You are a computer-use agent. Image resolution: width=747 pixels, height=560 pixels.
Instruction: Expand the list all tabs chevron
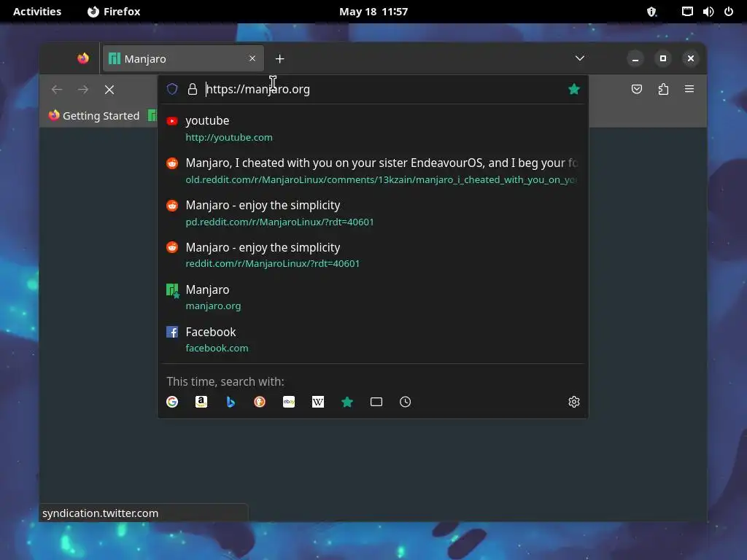point(580,58)
